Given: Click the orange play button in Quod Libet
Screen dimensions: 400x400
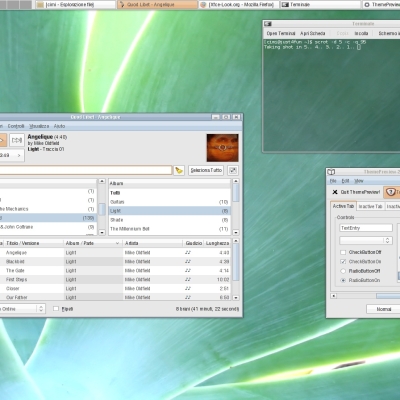Looking at the screenshot, I should 3,140.
